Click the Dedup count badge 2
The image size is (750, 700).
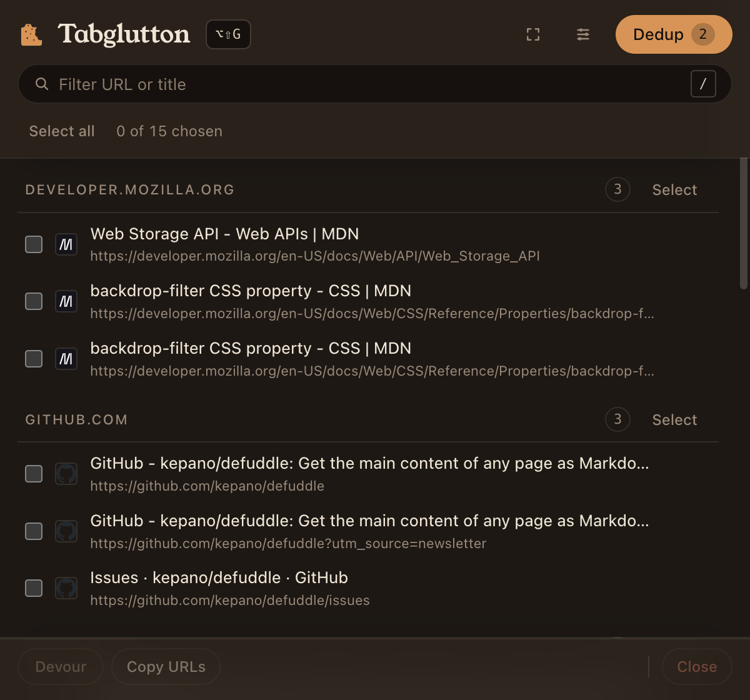pyautogui.click(x=703, y=34)
